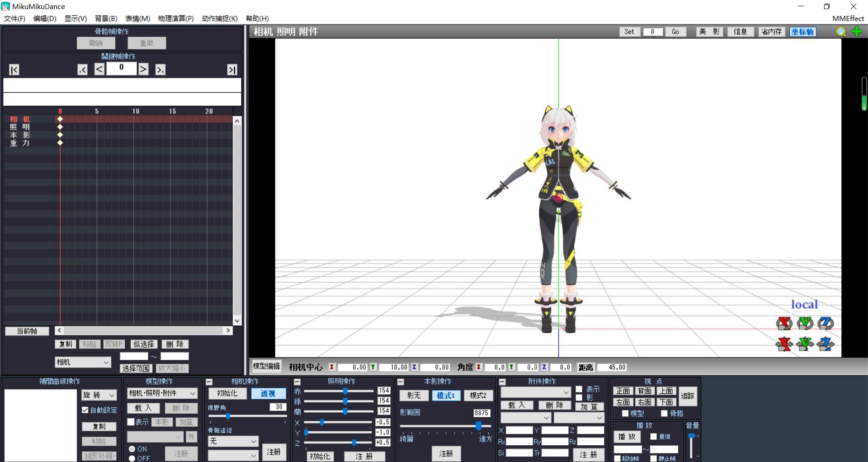This screenshot has width=868, height=462.
Task: Click the blue Z-axis move icon
Action: tap(826, 344)
